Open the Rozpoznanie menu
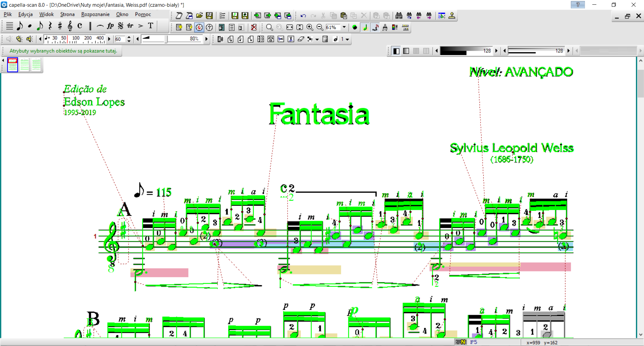The image size is (644, 346). [95, 14]
